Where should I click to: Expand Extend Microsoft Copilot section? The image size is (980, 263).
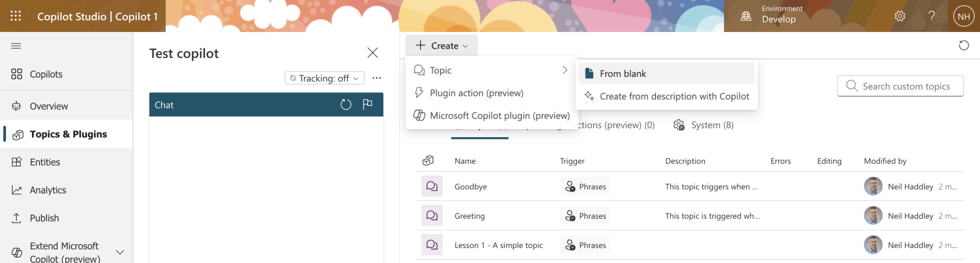point(120,252)
